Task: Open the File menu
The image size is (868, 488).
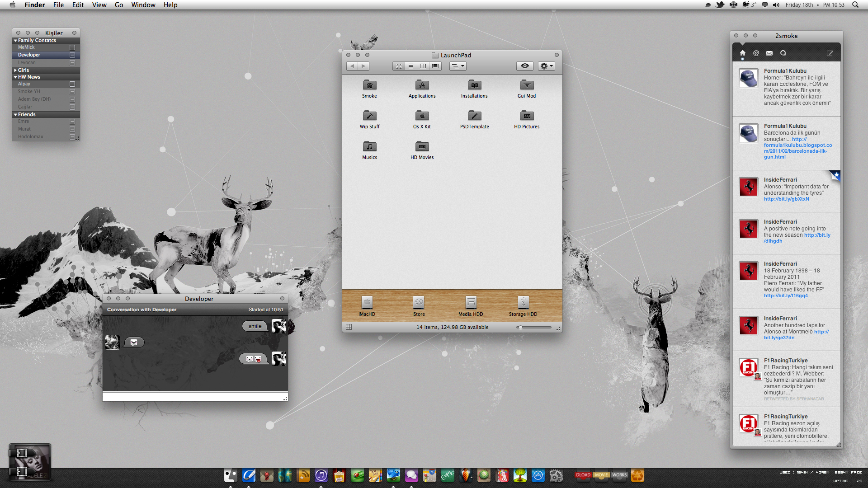Action: coord(58,5)
